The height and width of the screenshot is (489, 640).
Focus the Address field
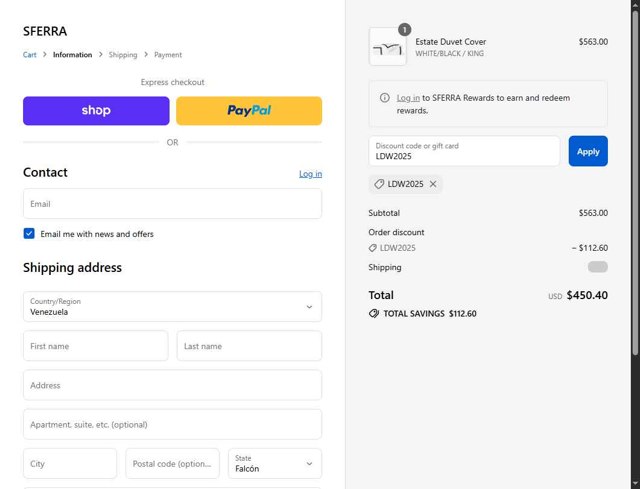(x=172, y=385)
